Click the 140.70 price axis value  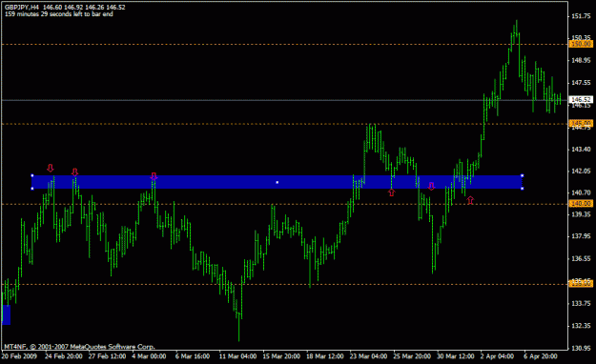[x=581, y=192]
